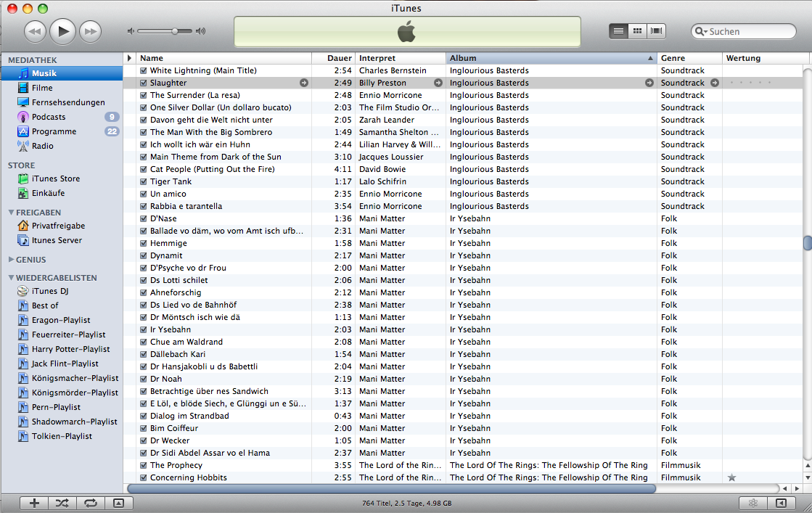Image resolution: width=812 pixels, height=513 pixels.
Task: Toggle shuffle playback
Action: (62, 503)
